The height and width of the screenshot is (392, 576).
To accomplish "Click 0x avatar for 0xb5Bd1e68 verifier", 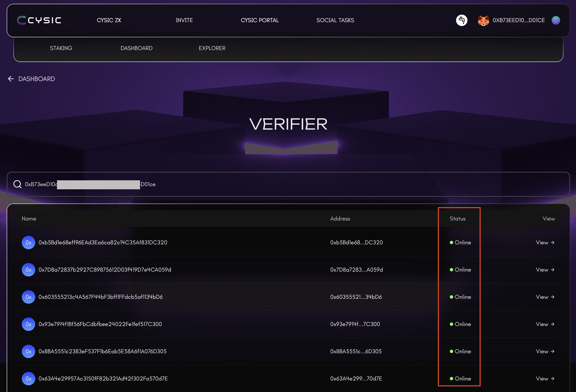I will (x=29, y=242).
